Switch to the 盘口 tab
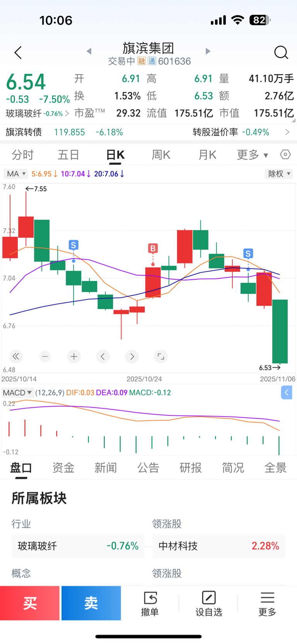 pos(21,468)
